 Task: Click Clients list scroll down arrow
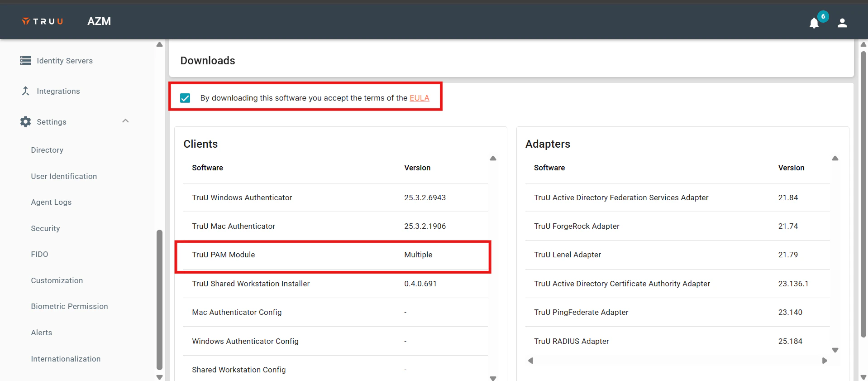[x=493, y=378]
